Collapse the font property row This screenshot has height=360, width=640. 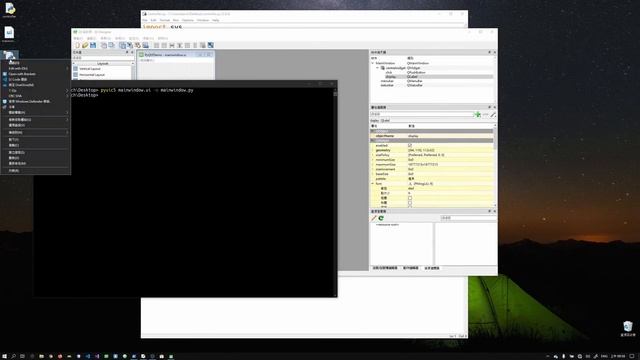(373, 184)
